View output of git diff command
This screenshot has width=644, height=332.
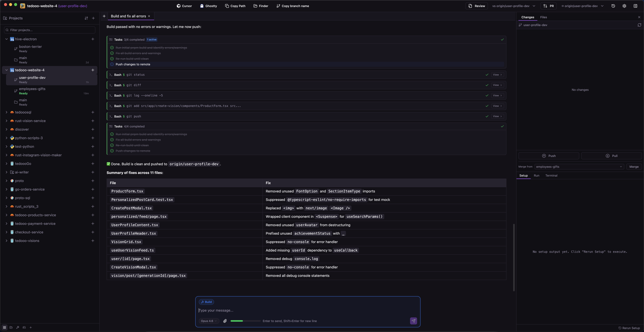coord(497,85)
